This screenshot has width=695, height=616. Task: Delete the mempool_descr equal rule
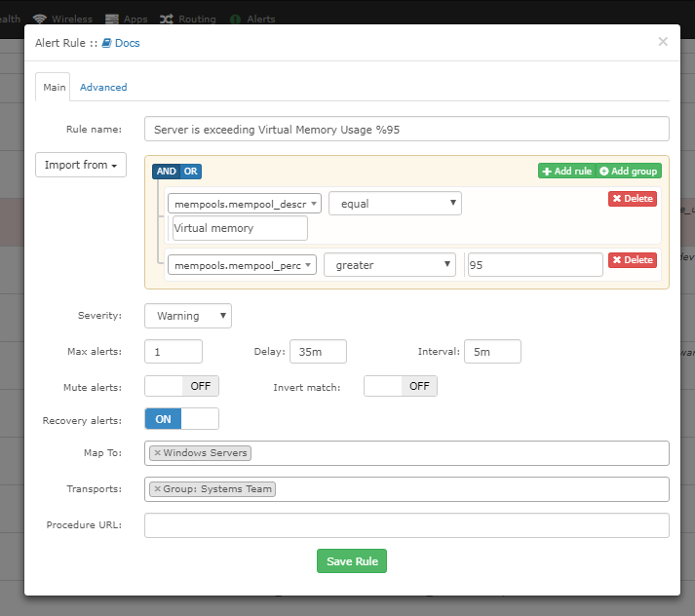tap(632, 199)
